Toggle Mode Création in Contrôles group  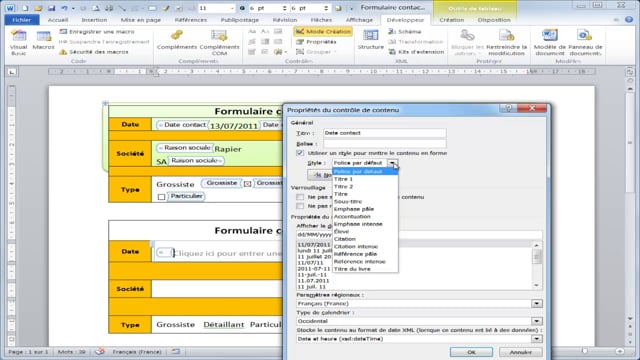(323, 31)
